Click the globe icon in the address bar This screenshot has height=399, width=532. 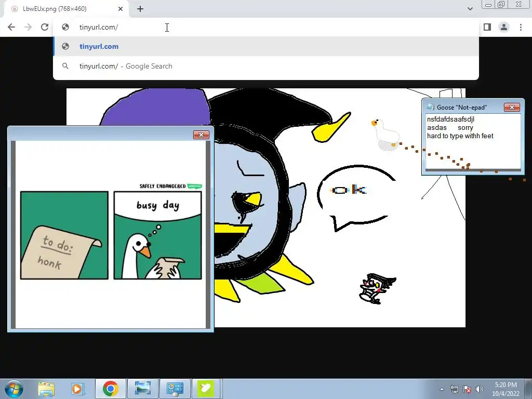[65, 27]
